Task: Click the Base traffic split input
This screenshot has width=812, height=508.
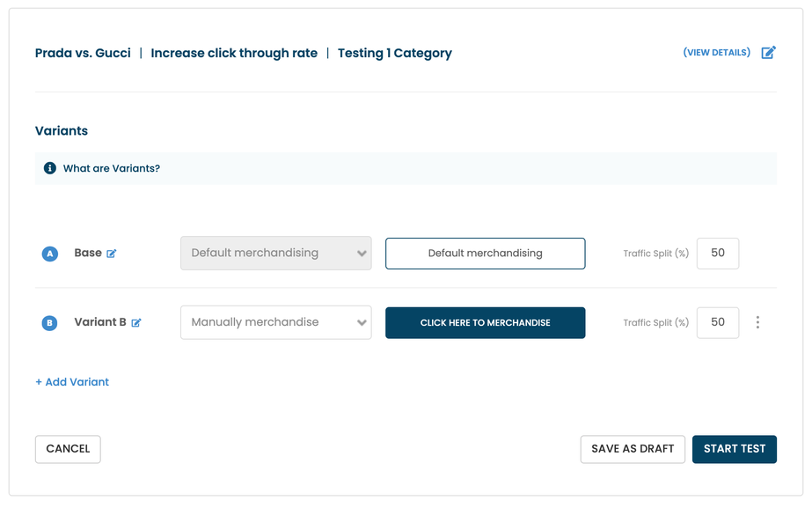Action: [x=718, y=254]
